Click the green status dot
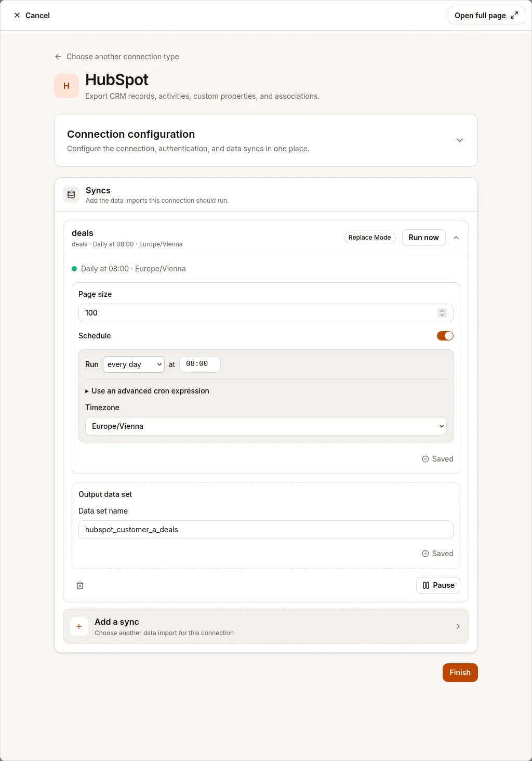The image size is (532, 761). [x=74, y=269]
